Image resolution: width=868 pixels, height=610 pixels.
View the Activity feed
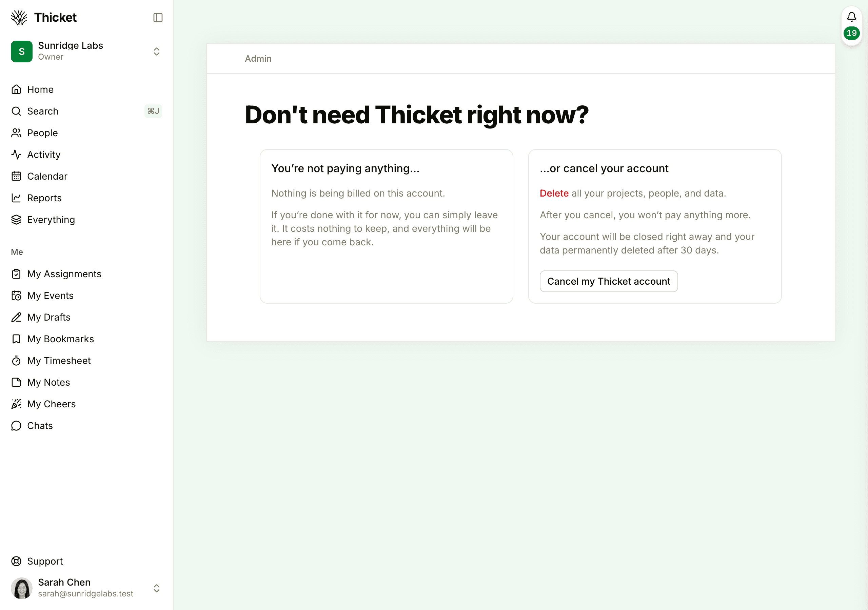point(86,155)
